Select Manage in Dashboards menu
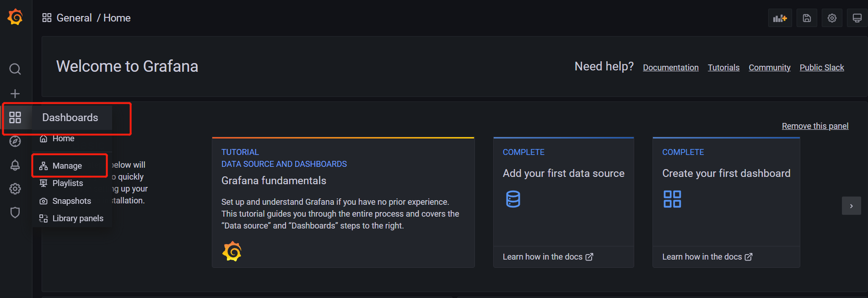The width and height of the screenshot is (868, 298). [67, 166]
